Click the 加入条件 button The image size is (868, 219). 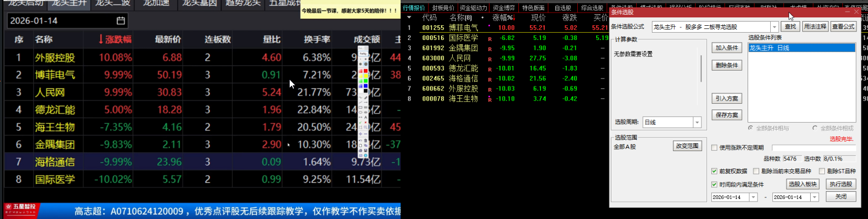click(x=727, y=48)
